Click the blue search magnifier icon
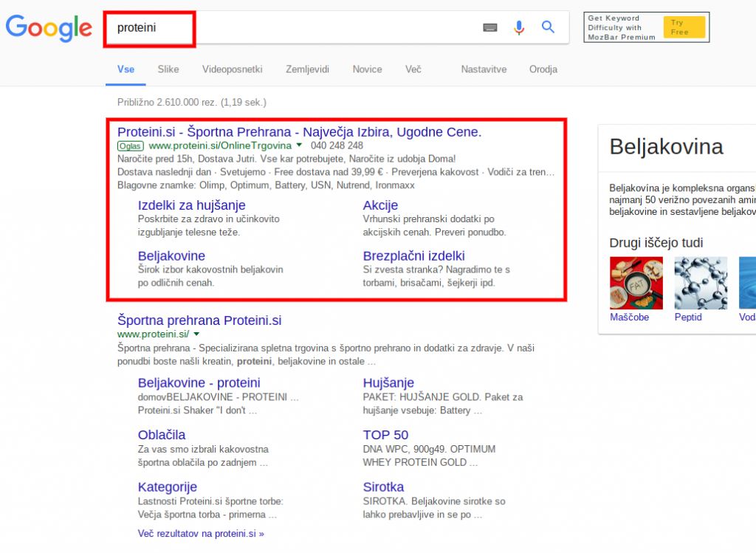Viewport: 756px width, 553px height. click(x=548, y=27)
